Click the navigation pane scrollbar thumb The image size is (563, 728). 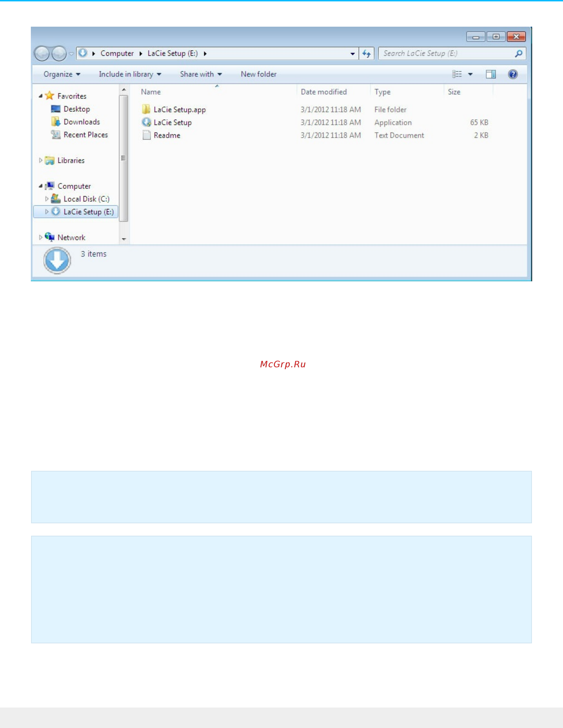pos(124,158)
